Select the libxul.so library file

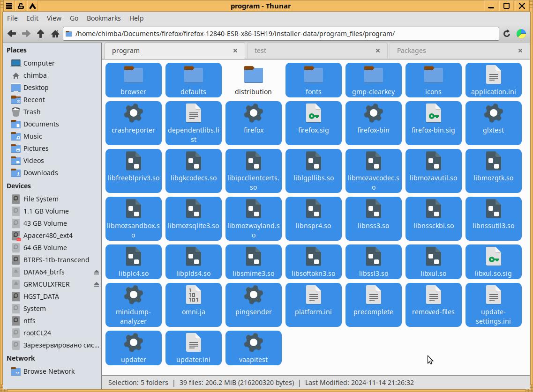[x=434, y=261]
